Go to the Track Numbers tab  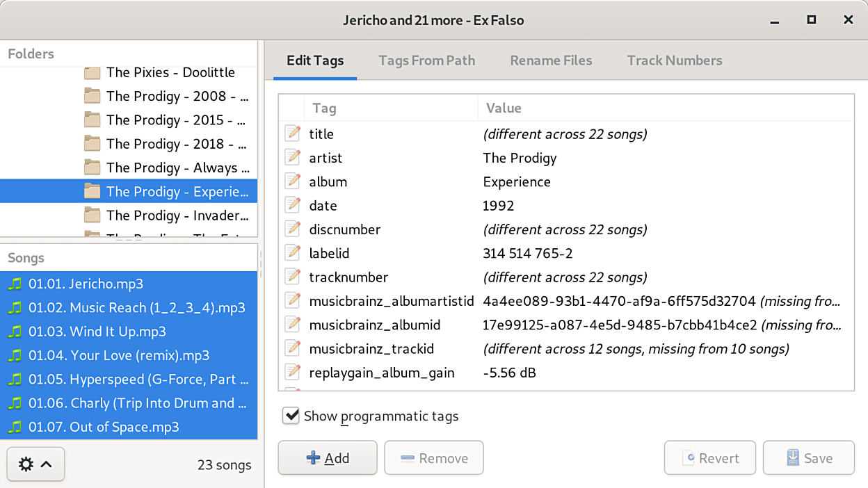coord(674,60)
